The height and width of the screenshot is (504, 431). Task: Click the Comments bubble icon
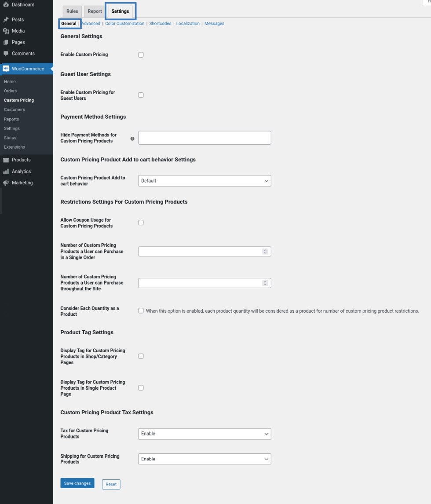pyautogui.click(x=6, y=54)
